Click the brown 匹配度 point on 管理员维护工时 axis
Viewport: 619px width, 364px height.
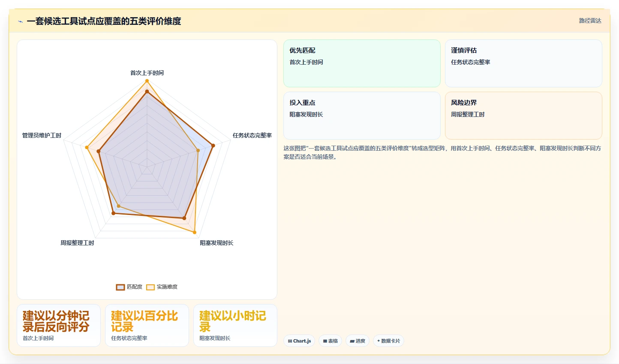[98, 151]
